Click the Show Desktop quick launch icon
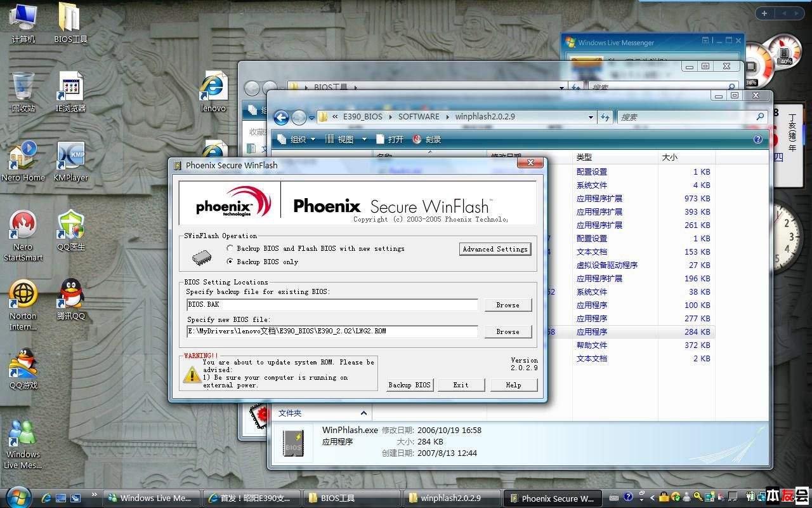Image resolution: width=812 pixels, height=508 pixels. click(x=61, y=498)
